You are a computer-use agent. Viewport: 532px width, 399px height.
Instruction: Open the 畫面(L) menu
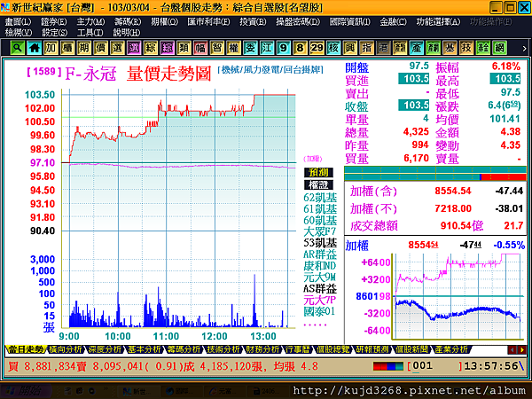coord(18,22)
